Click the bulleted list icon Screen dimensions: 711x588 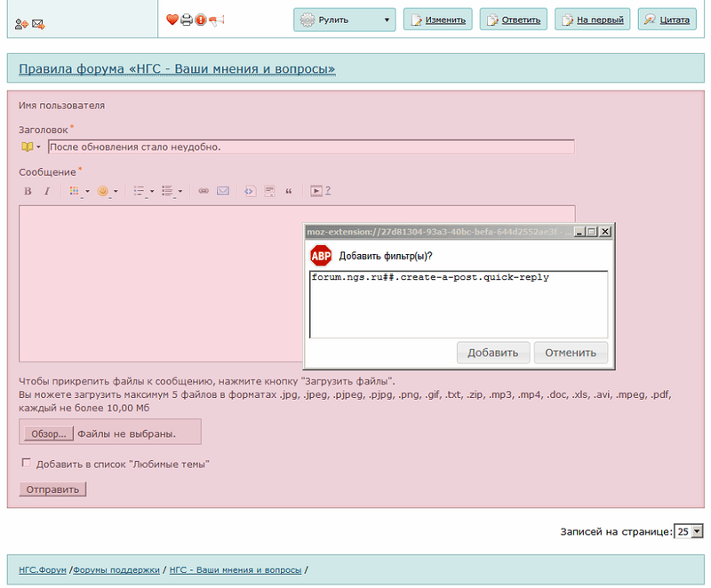[x=140, y=191]
